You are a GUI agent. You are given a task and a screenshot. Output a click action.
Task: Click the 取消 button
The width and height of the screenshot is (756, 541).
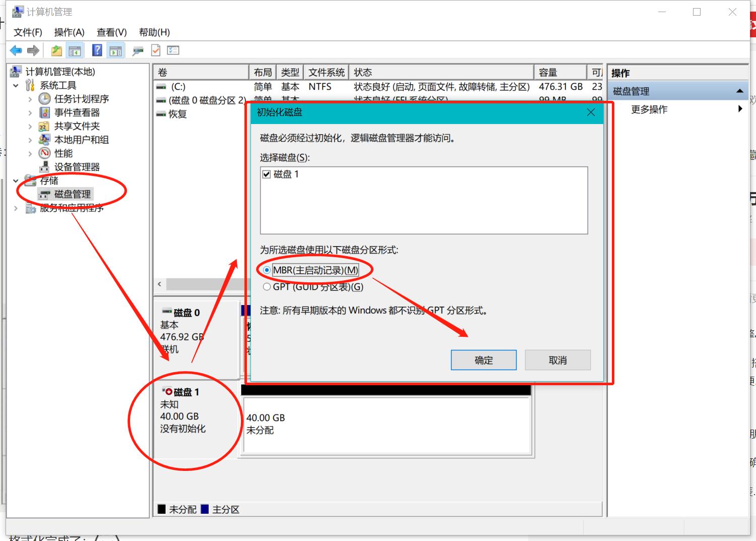[x=557, y=360]
